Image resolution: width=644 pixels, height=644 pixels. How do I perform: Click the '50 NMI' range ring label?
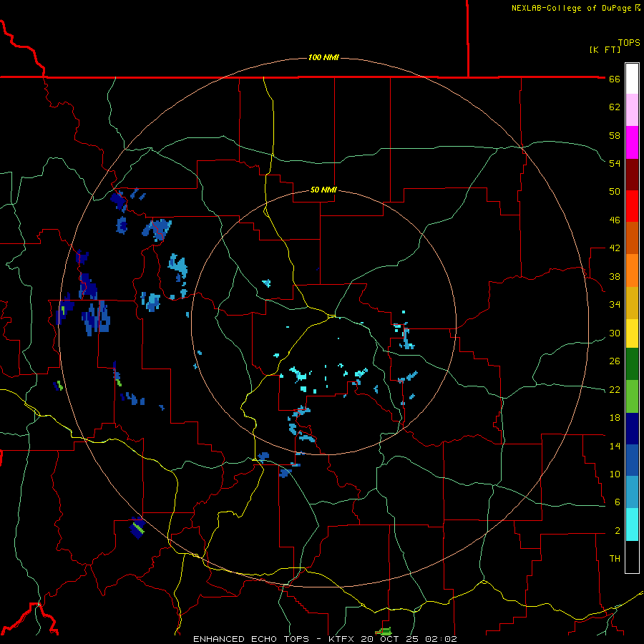coord(323,190)
